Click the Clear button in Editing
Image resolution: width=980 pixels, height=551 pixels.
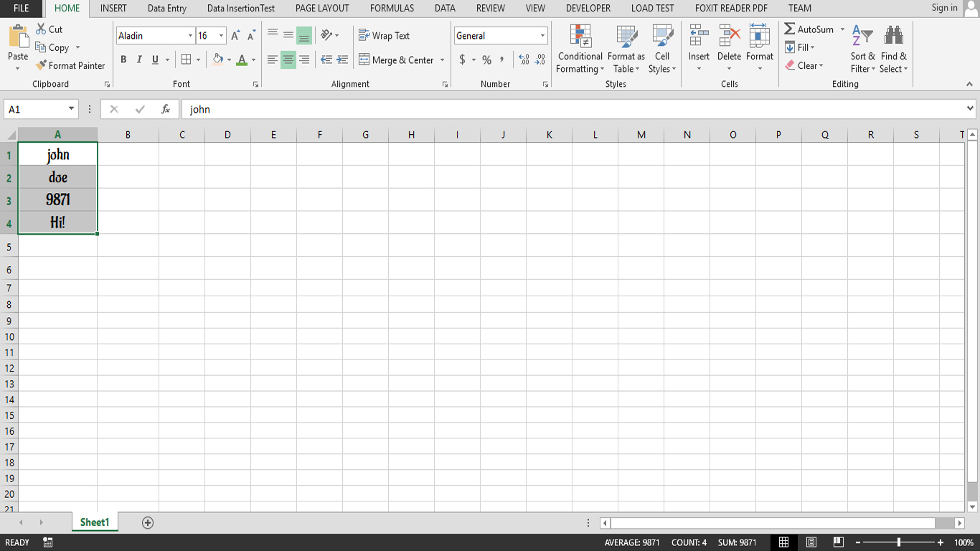(x=804, y=65)
